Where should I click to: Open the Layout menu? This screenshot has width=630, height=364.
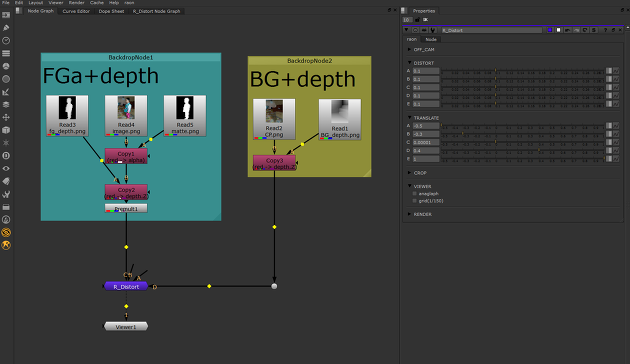[35, 2]
